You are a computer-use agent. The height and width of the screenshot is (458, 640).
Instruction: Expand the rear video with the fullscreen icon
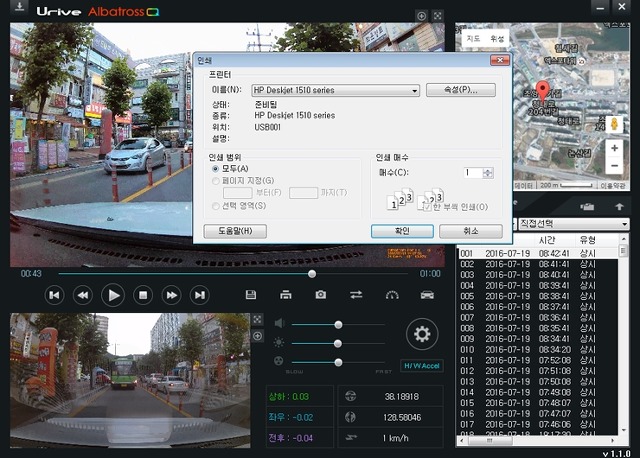click(x=257, y=319)
